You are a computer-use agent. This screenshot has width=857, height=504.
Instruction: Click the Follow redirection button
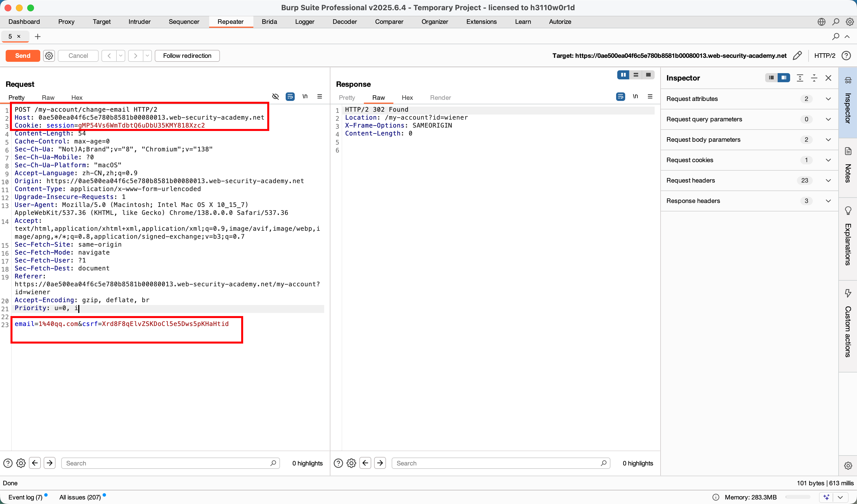[x=187, y=56]
